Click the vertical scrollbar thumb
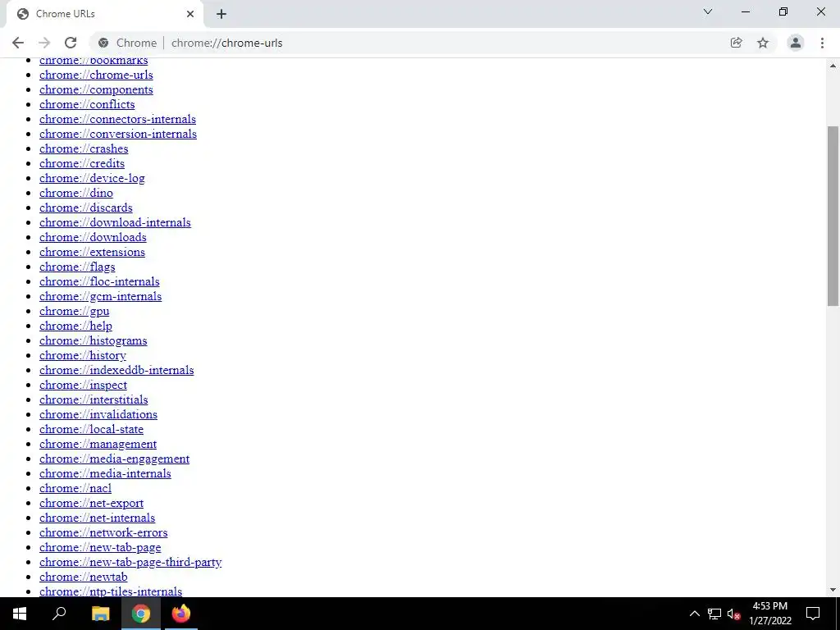The image size is (840, 630). click(833, 216)
